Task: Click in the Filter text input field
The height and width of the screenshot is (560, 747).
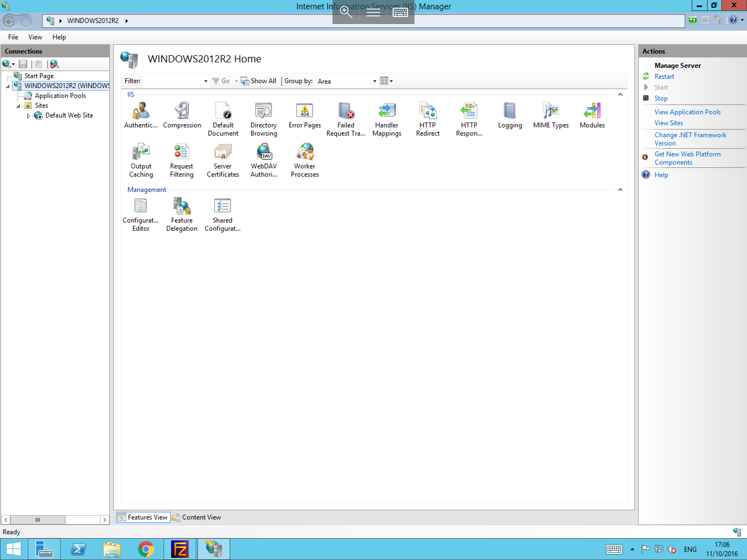Action: 173,81
